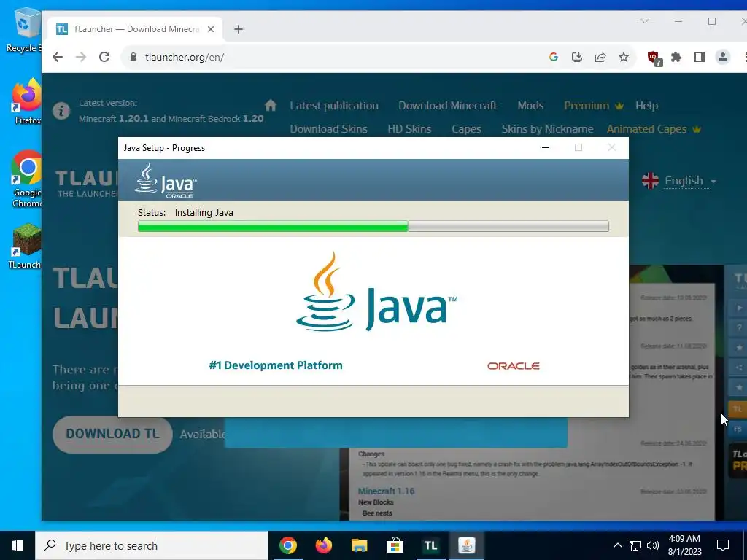Screen dimensions: 747x560
Task: Open the Chrome profile avatar
Action: [723, 57]
